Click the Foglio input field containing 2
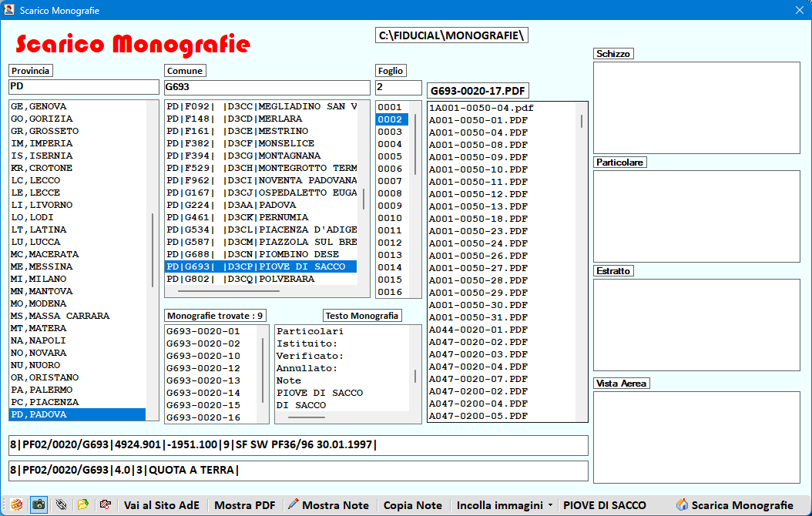Image resolution: width=812 pixels, height=516 pixels. click(x=398, y=87)
